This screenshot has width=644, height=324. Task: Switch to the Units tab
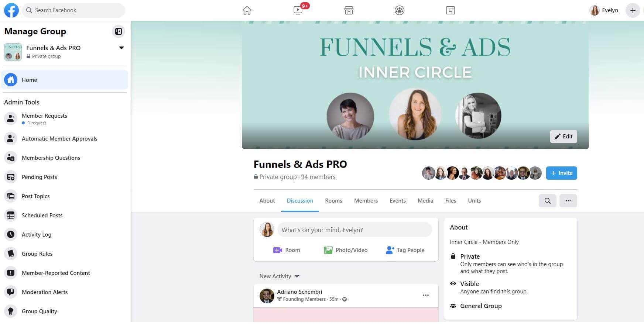(475, 201)
